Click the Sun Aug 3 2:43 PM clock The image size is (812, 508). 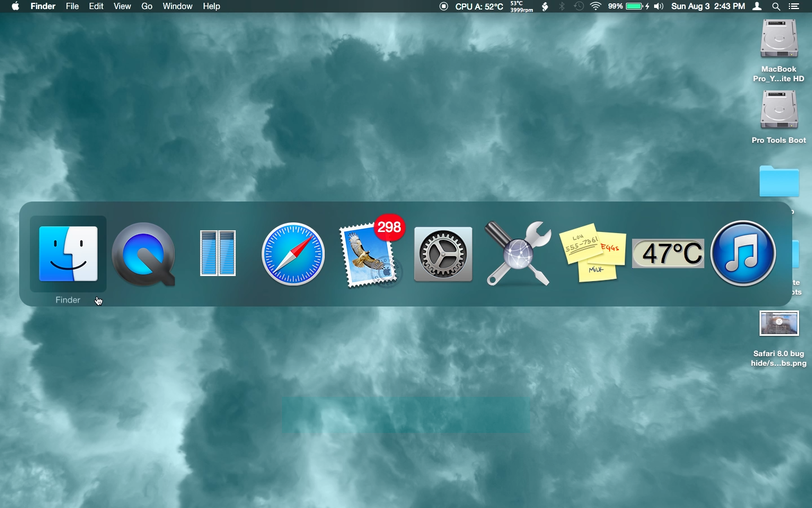click(x=708, y=6)
